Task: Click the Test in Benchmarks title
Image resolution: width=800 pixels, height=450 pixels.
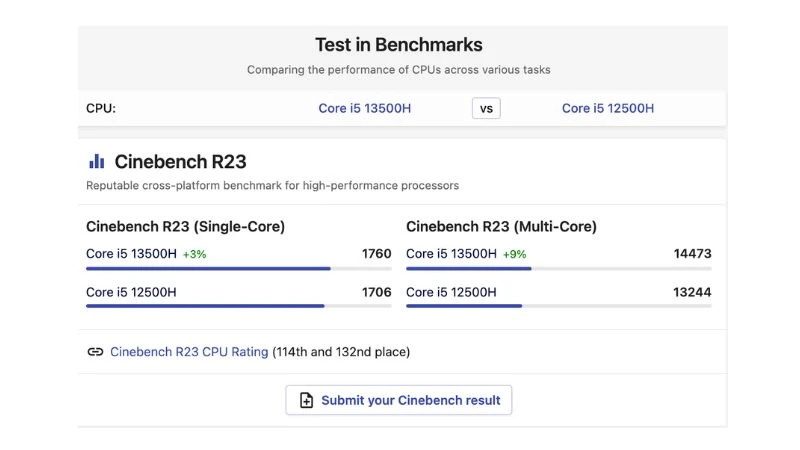Action: click(x=398, y=45)
